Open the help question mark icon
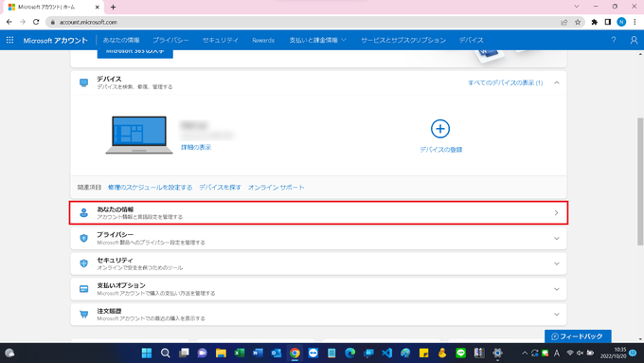 613,40
